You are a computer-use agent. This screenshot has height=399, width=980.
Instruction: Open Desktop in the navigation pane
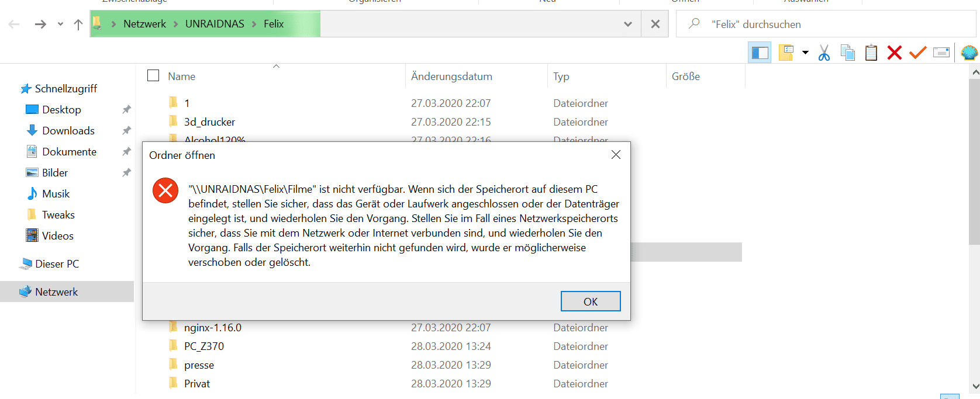61,110
